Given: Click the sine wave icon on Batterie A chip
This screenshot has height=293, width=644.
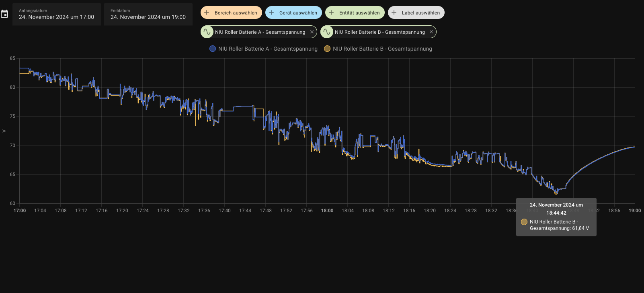Looking at the screenshot, I should (207, 32).
